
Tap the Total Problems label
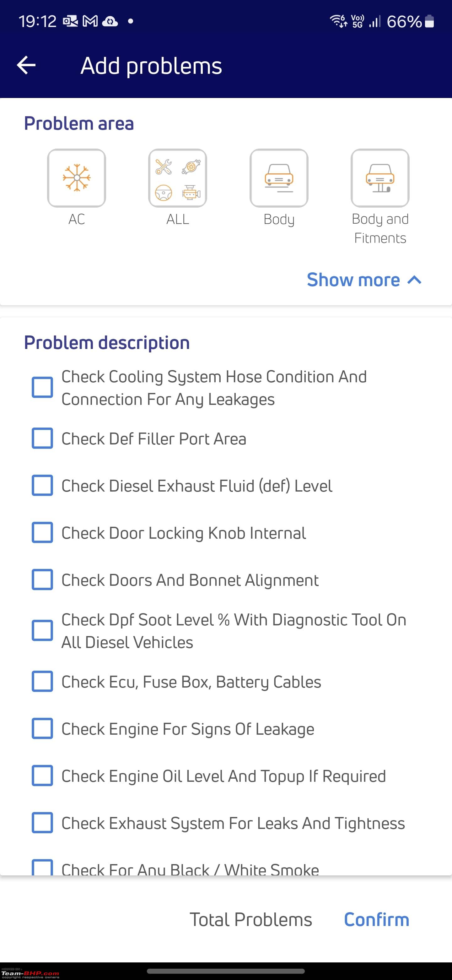(251, 919)
